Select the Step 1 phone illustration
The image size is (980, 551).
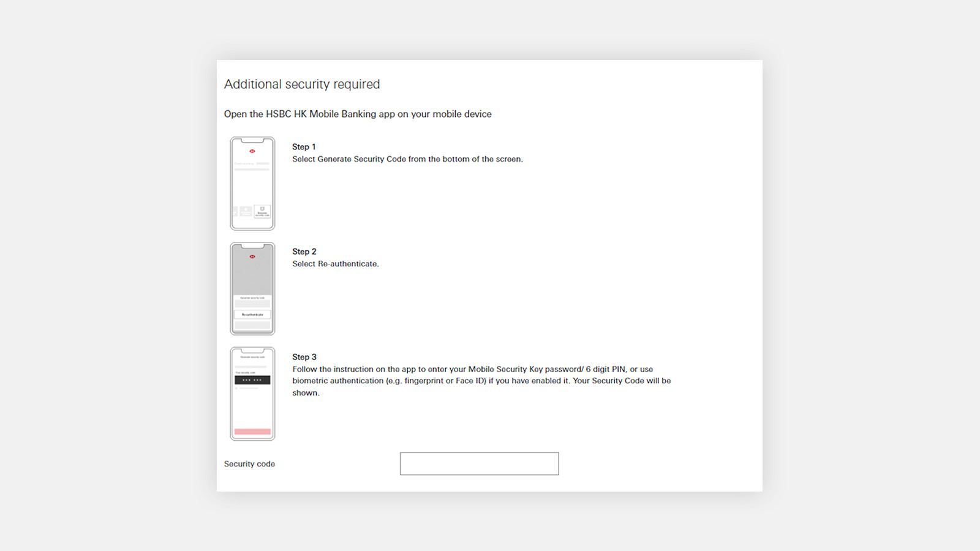pyautogui.click(x=252, y=184)
